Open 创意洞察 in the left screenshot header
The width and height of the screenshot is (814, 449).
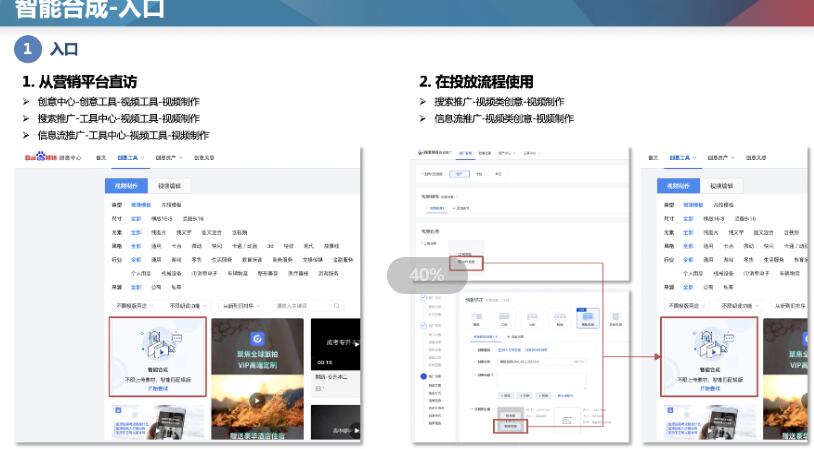pos(204,157)
